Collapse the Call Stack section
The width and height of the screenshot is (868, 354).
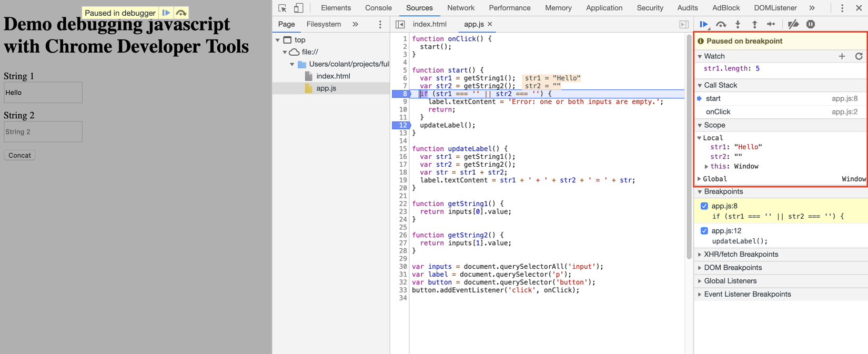(x=720, y=85)
